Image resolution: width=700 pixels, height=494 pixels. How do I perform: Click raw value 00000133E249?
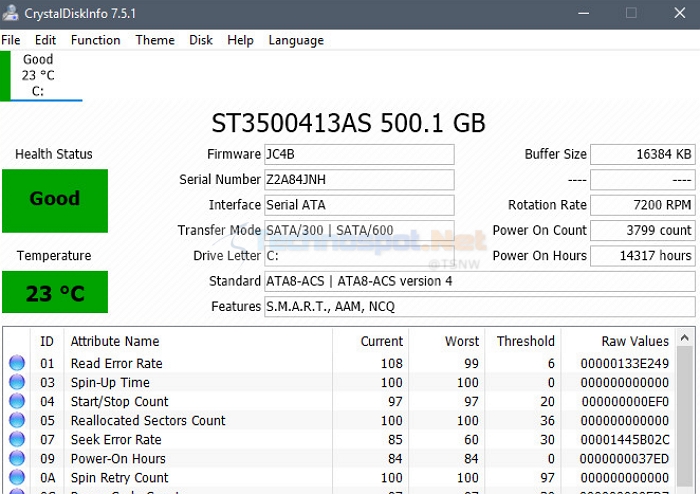coord(625,363)
